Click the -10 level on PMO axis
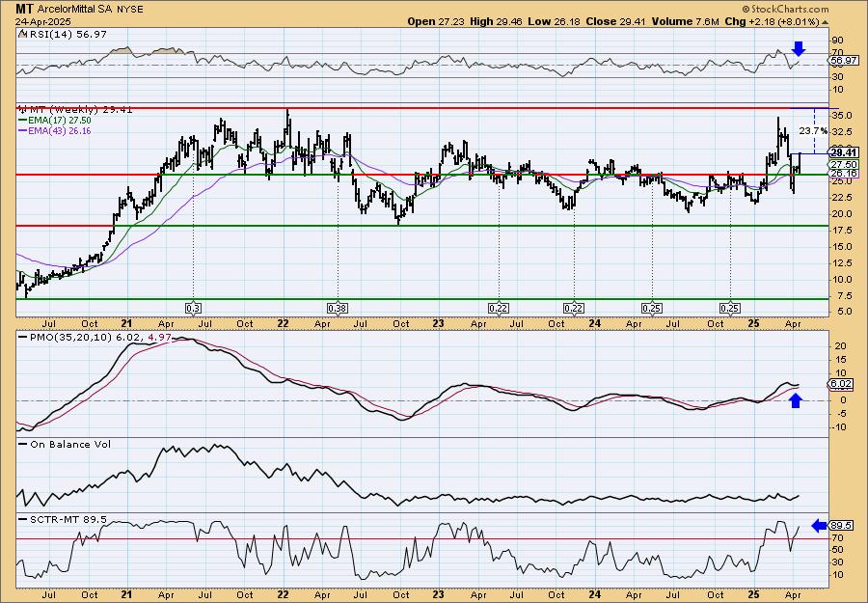868x603 pixels. (x=838, y=426)
